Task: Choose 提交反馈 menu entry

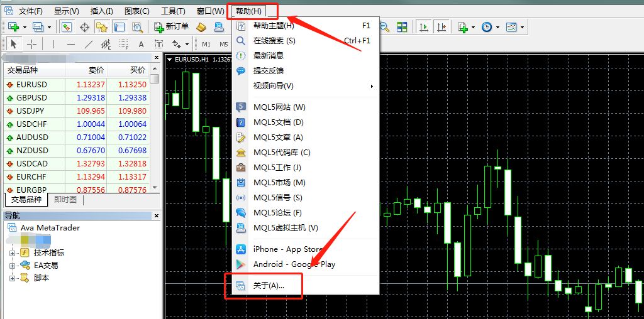Action: tap(305, 71)
